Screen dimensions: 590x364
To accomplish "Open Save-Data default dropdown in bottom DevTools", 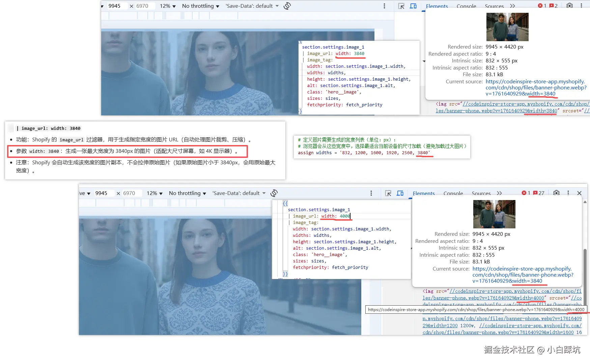I will coord(239,193).
